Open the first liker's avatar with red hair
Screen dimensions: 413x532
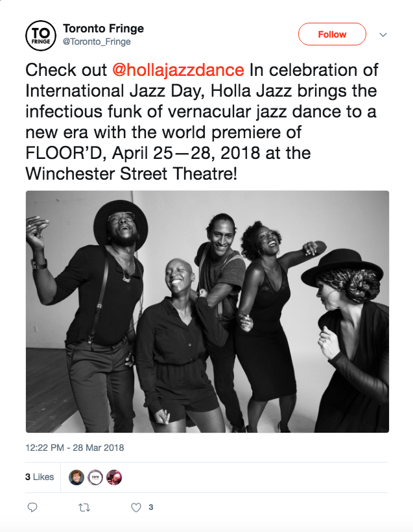77,477
